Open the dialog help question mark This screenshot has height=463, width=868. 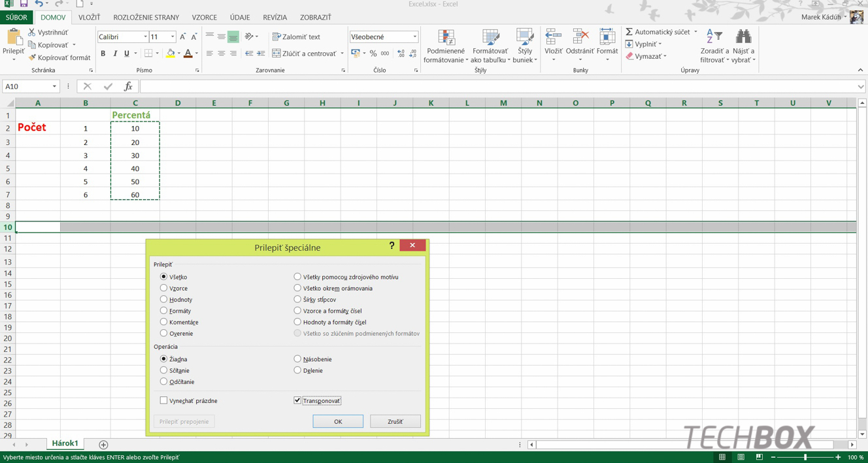[392, 246]
